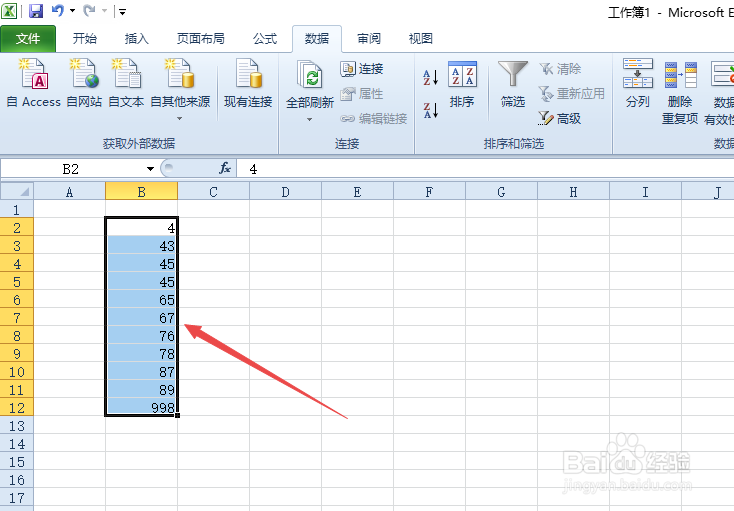Viewport: 734px width, 511px height.
Task: Click 分列 text to columns
Action: coord(638,83)
